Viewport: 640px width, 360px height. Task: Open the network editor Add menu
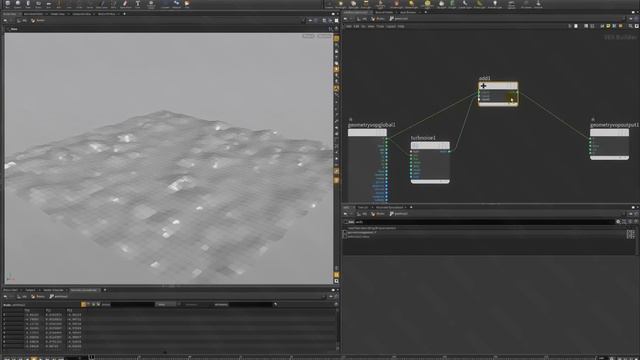coord(349,26)
